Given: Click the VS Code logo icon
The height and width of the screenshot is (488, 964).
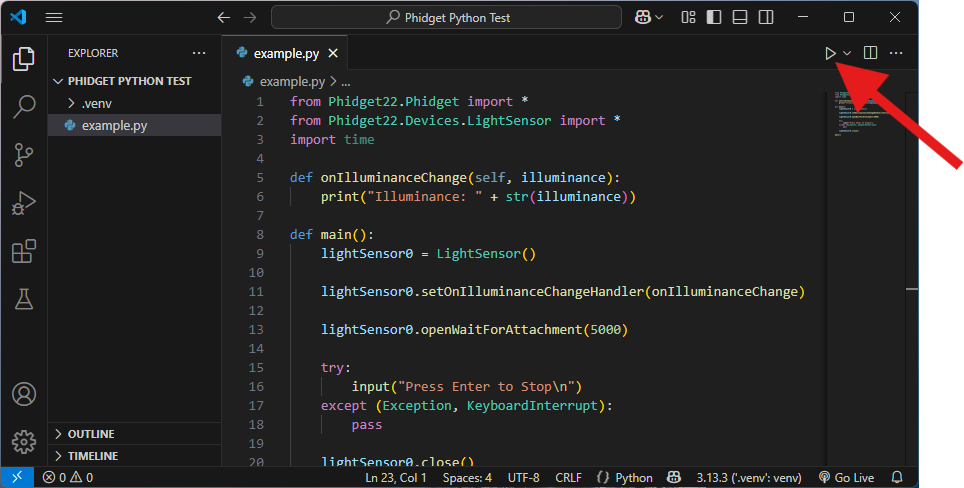Looking at the screenshot, I should coord(18,17).
